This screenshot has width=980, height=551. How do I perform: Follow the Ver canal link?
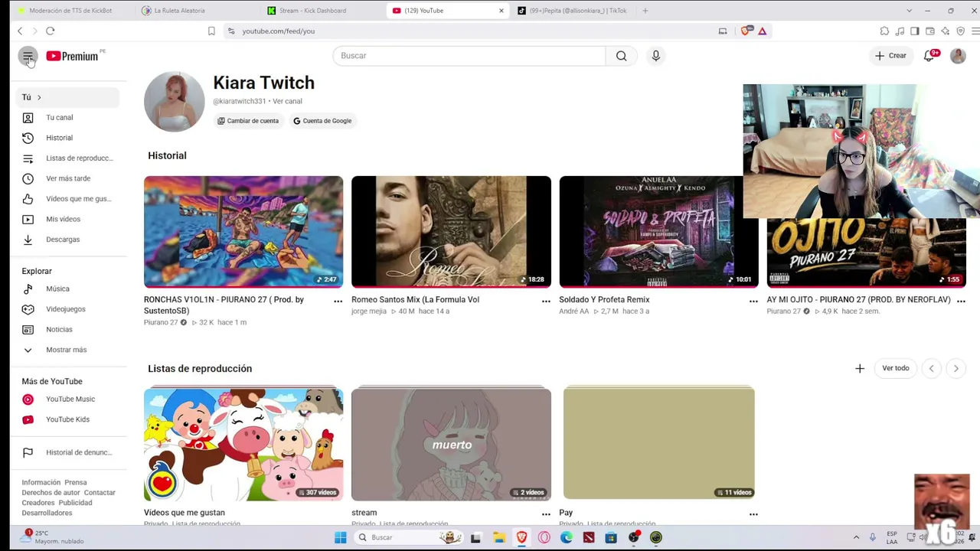click(287, 101)
